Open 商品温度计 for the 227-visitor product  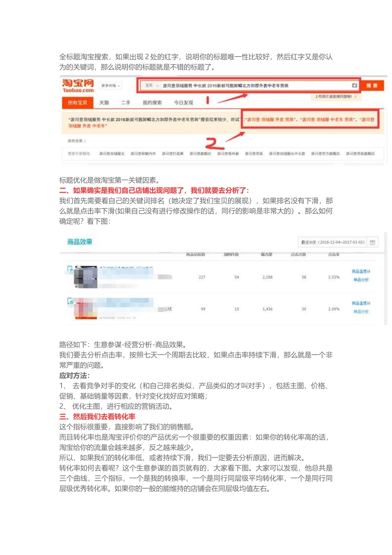[x=361, y=271]
